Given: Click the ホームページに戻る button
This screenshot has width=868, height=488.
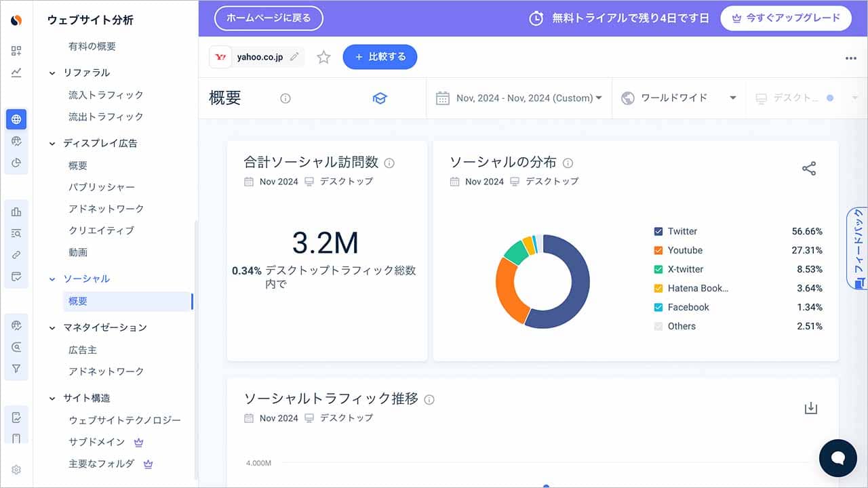Looking at the screenshot, I should [269, 18].
